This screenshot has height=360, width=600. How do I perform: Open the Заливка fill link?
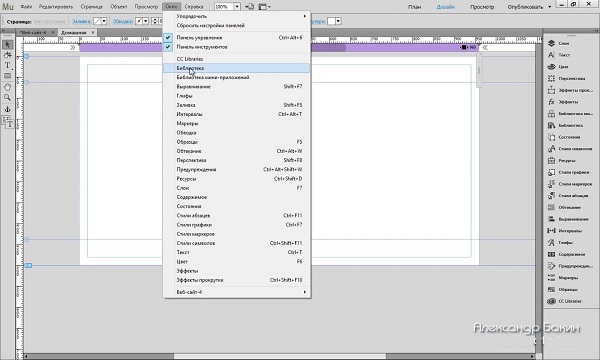click(x=82, y=21)
